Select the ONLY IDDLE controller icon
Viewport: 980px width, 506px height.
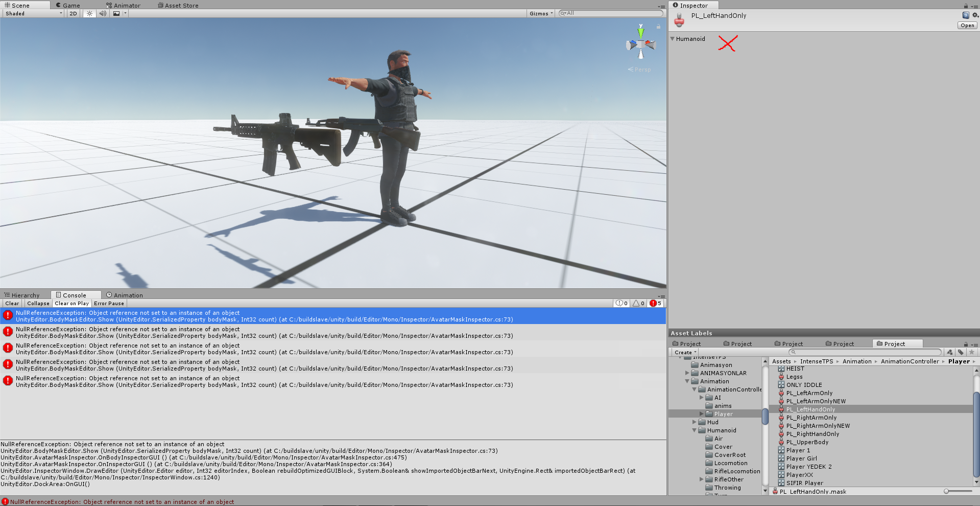click(781, 385)
